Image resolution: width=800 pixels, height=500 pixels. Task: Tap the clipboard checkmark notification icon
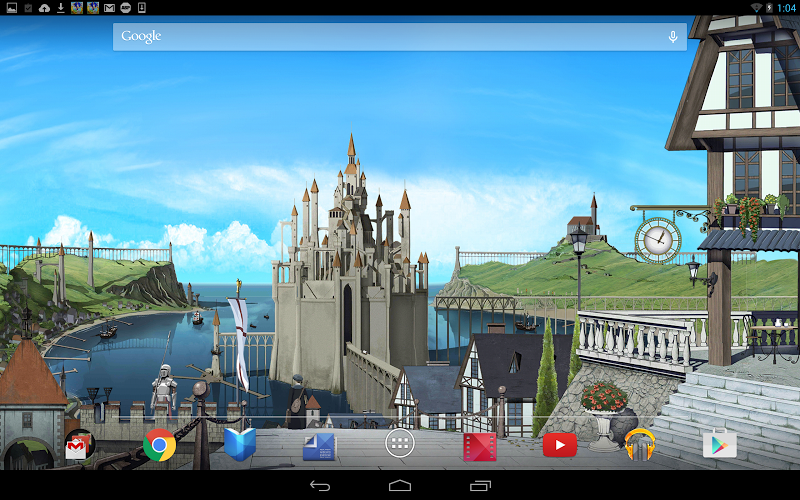(x=28, y=8)
